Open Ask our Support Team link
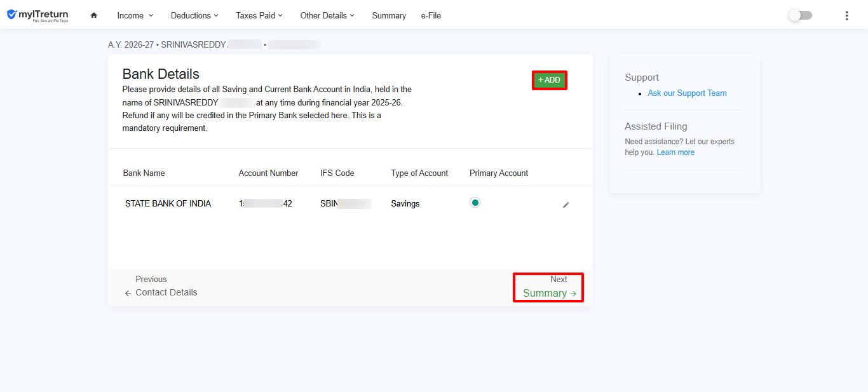The height and width of the screenshot is (392, 868). click(687, 93)
